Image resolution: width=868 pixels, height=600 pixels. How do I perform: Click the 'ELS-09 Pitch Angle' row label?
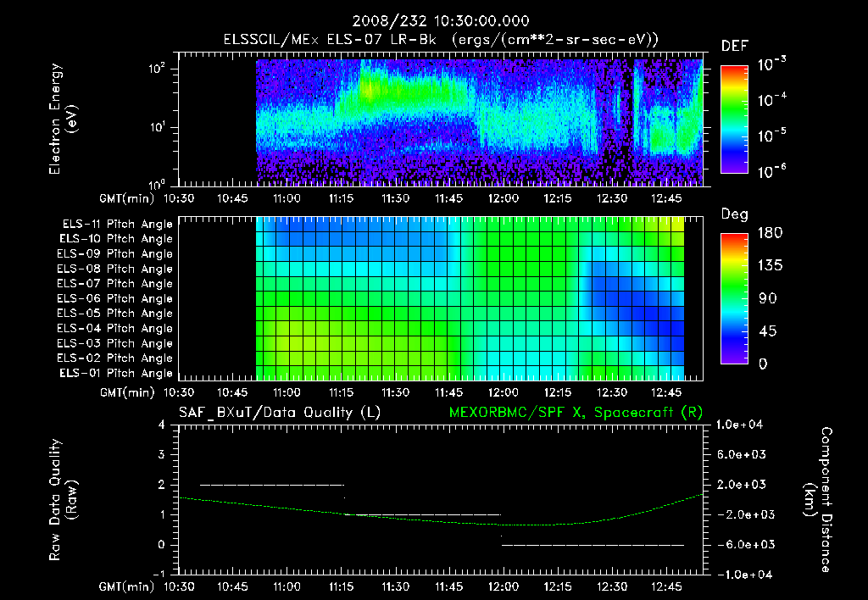[115, 254]
